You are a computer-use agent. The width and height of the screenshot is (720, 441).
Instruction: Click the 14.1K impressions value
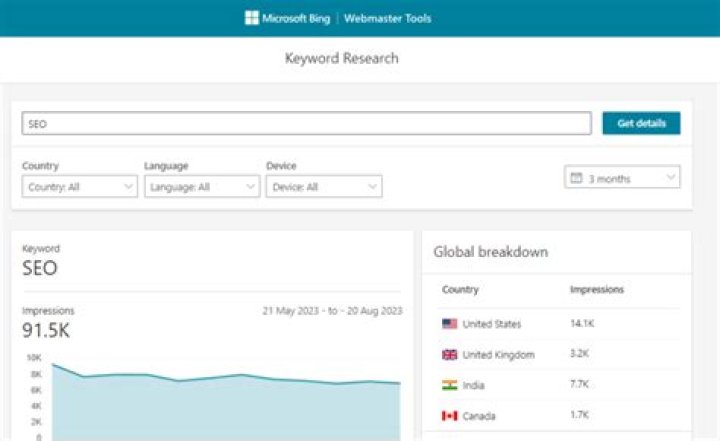click(582, 323)
